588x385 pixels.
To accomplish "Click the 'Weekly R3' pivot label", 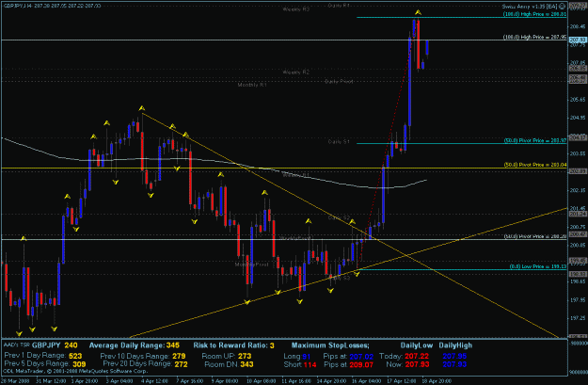I will [295, 9].
